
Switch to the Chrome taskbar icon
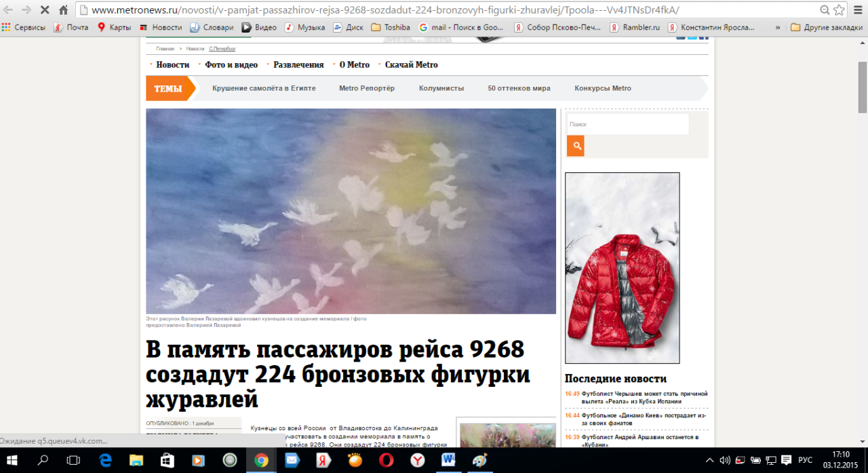point(261,460)
